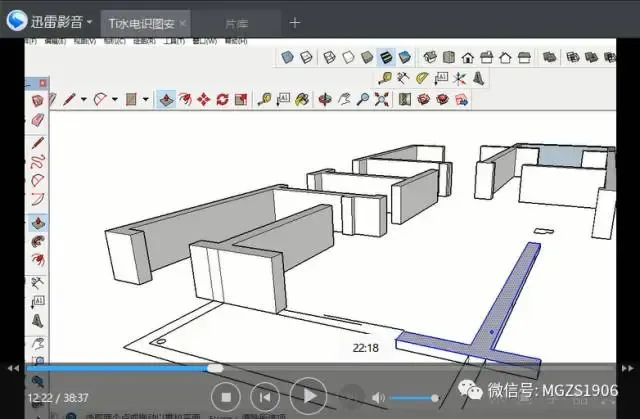Image resolution: width=640 pixels, height=419 pixels.
Task: Select the Paint Bucket tool
Action: click(302, 100)
